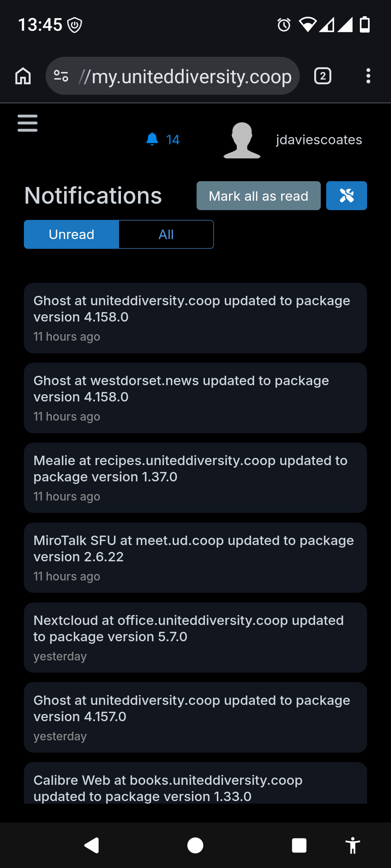Switch to the Unread notifications tab
This screenshot has height=868, width=391.
[72, 234]
